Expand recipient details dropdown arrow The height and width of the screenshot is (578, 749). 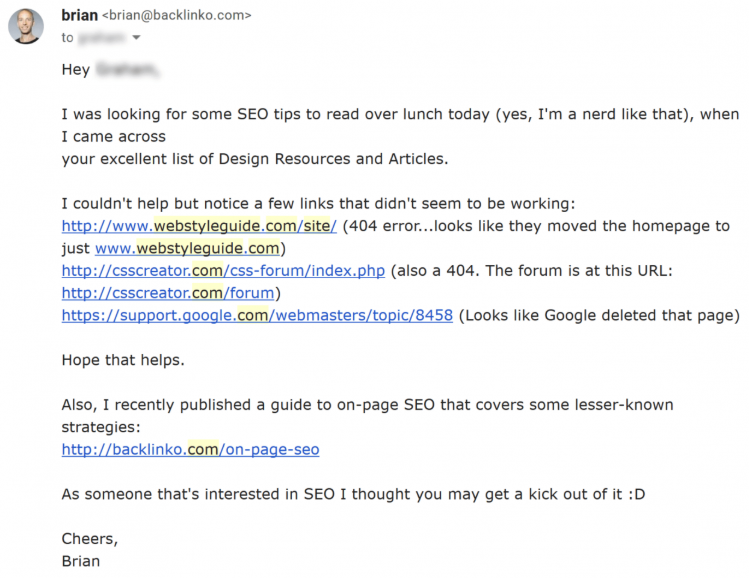(136, 37)
